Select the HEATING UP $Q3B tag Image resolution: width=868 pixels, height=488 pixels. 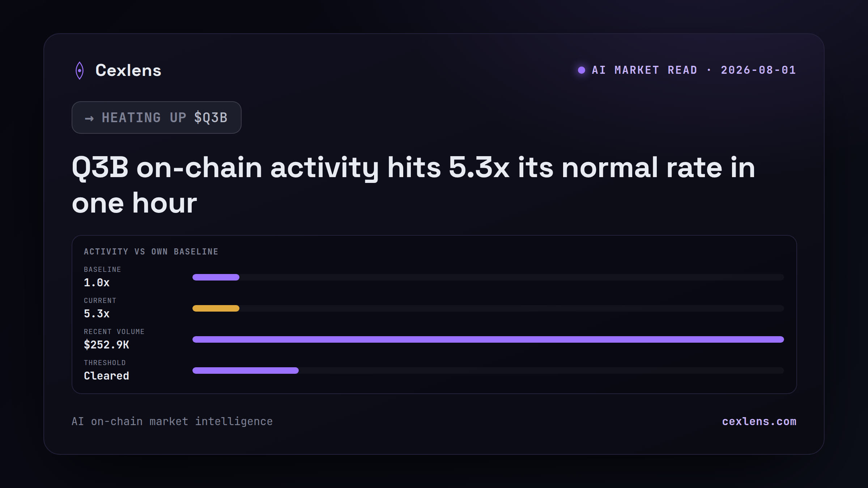(x=157, y=117)
